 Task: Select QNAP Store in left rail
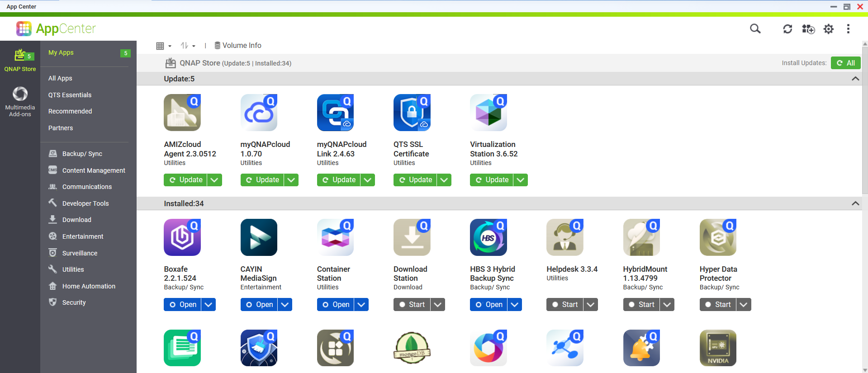(x=20, y=61)
